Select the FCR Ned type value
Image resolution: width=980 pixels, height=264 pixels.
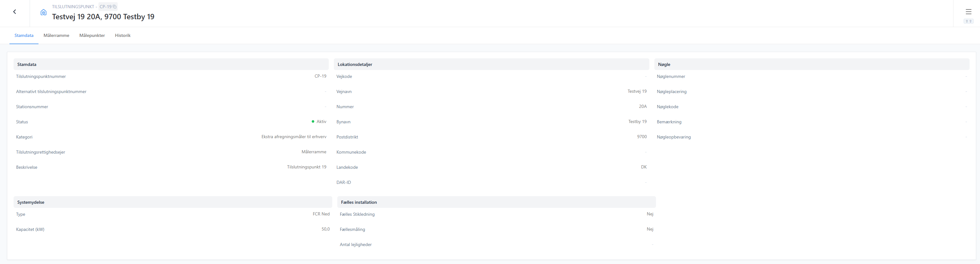click(x=321, y=214)
